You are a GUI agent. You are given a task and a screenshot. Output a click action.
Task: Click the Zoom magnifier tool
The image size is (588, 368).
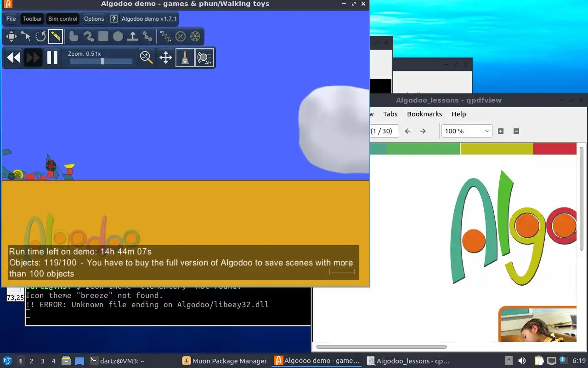click(146, 57)
